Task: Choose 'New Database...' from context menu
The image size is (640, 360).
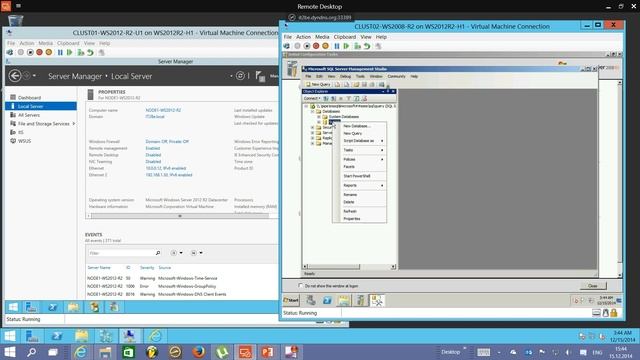Action: [356, 126]
